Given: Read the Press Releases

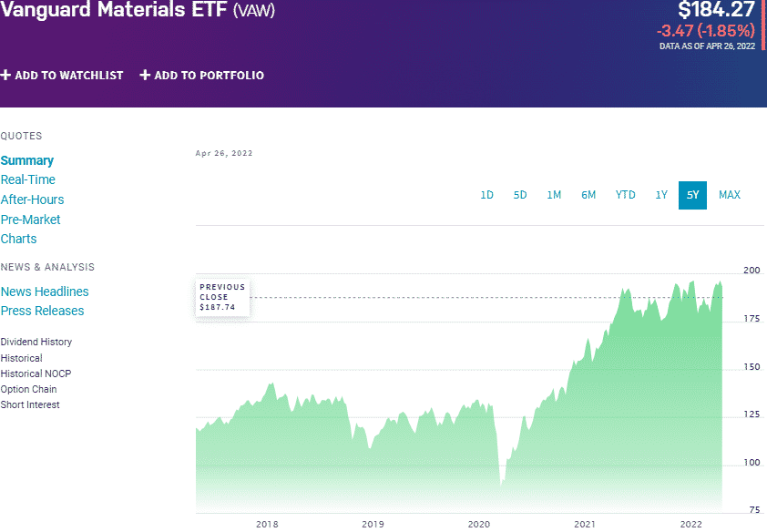Looking at the screenshot, I should 41,310.
